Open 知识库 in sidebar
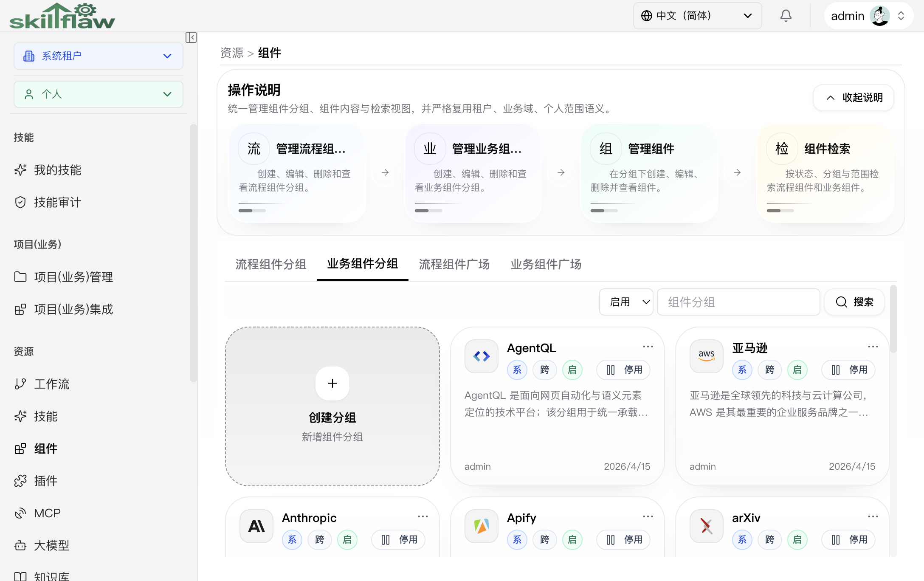 pos(42,576)
